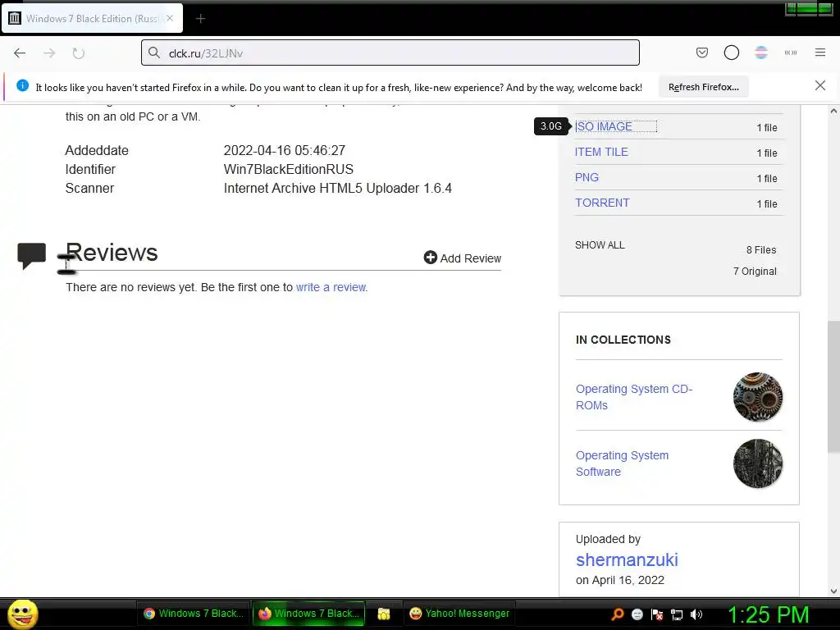
Task: Click the Reviews speech bubble icon
Action: (x=32, y=256)
